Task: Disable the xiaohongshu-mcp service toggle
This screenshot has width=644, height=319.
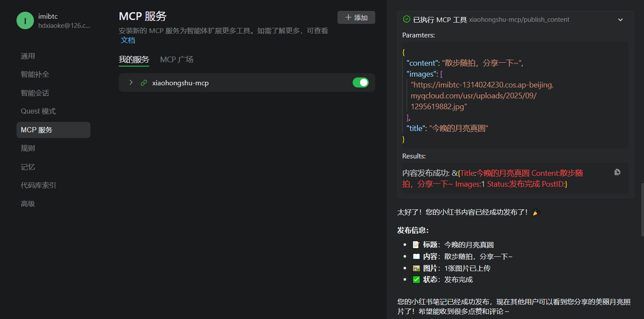Action: point(360,83)
